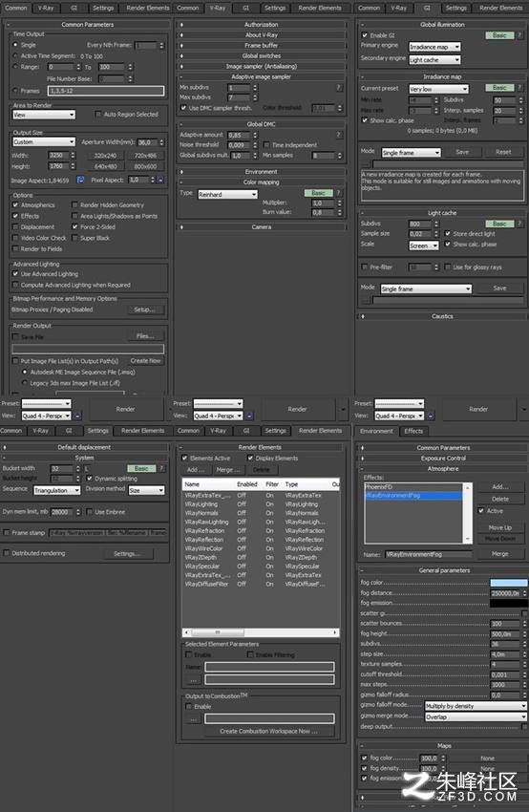This screenshot has width=529, height=812.
Task: Expand the Exposure Control rollout
Action: point(443,459)
